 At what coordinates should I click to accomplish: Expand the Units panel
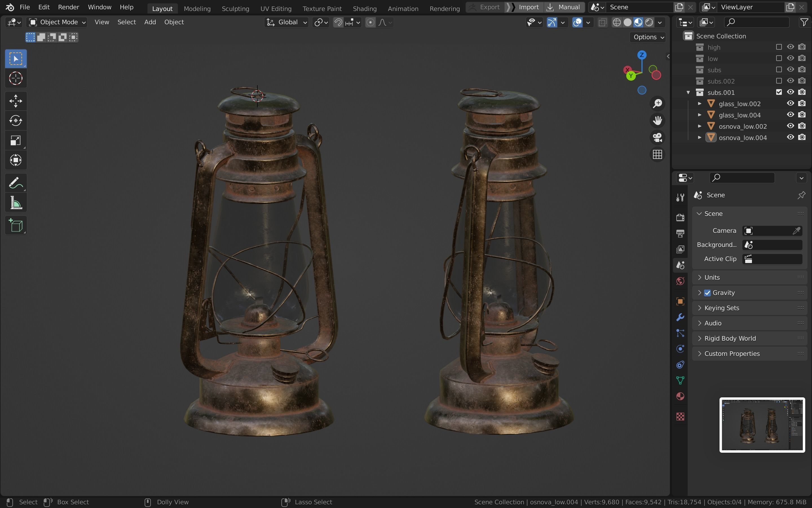(x=749, y=277)
